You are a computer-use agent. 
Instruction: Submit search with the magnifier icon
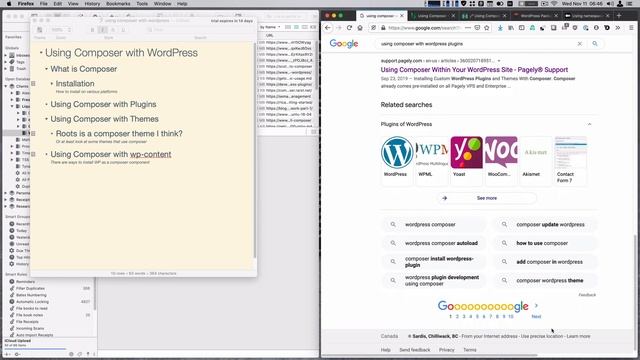595,44
